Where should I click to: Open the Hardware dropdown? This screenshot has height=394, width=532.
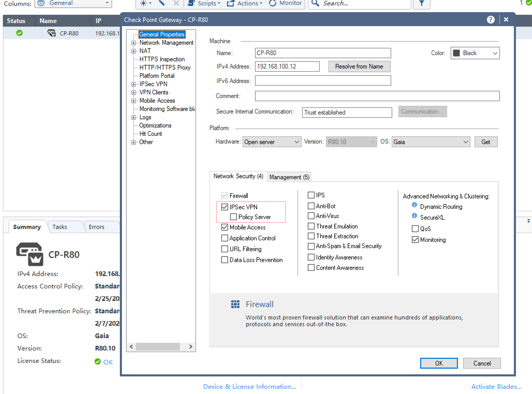pos(272,142)
